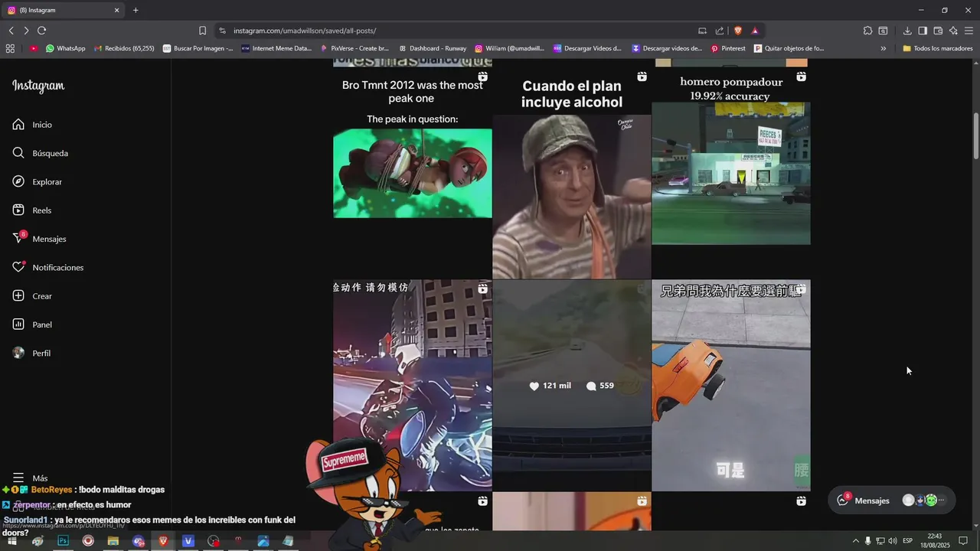The image size is (980, 551).
Task: Open William (@umadwill...) bookmark
Action: pos(510,48)
